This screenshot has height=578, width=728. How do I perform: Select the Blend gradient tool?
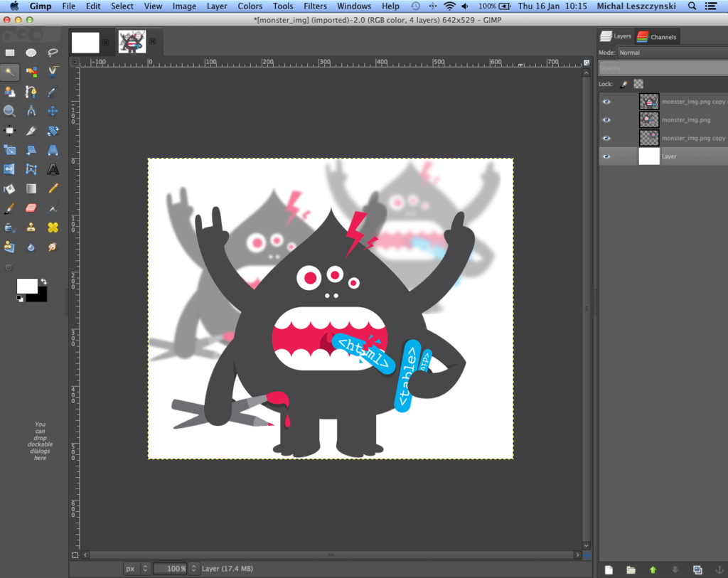click(31, 188)
